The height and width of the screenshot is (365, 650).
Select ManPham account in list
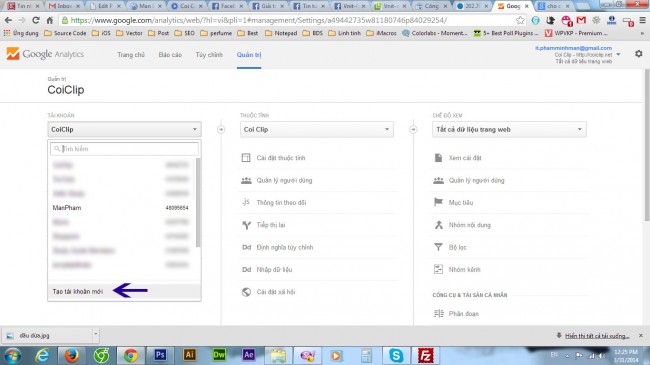(121, 208)
